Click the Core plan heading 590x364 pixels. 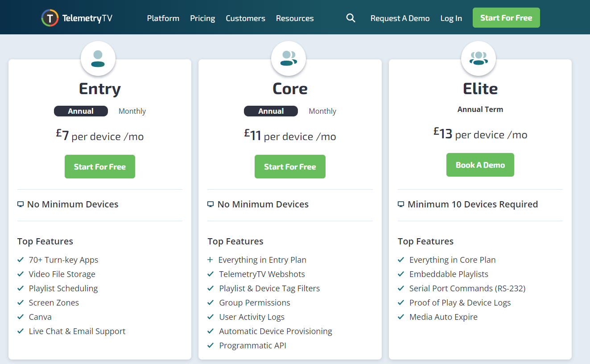[x=290, y=89]
